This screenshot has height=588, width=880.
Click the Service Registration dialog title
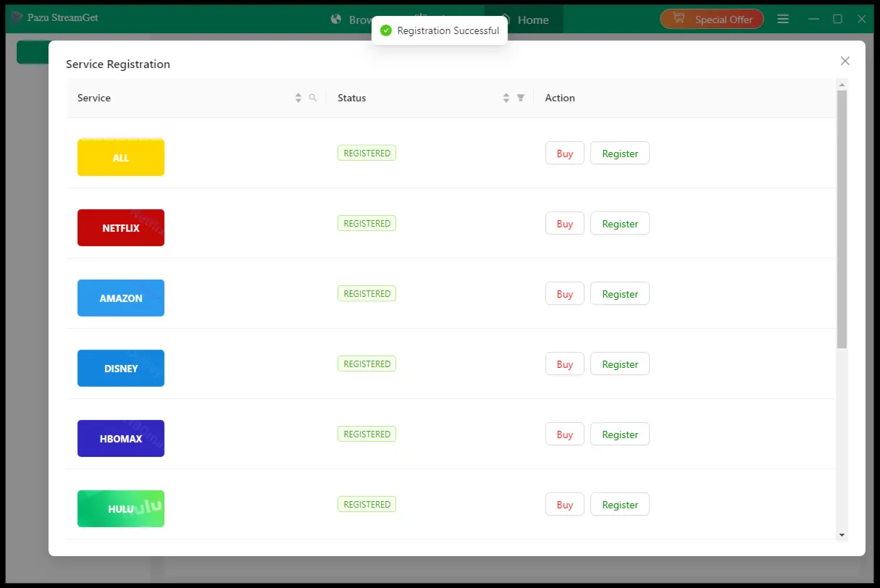click(x=118, y=64)
